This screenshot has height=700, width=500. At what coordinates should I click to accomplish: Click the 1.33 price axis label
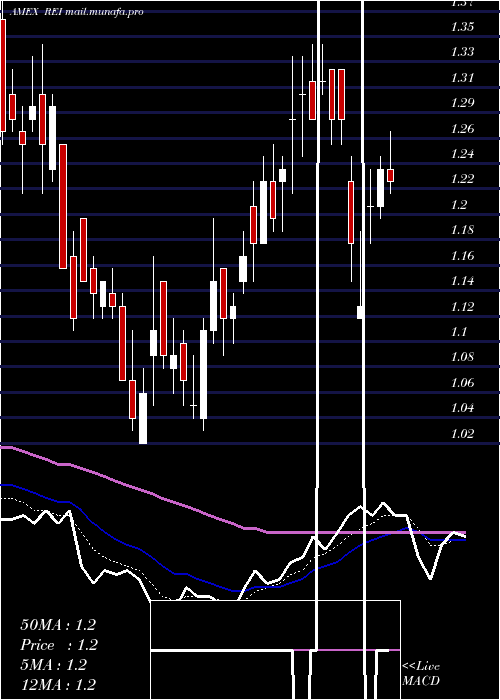pyautogui.click(x=462, y=52)
